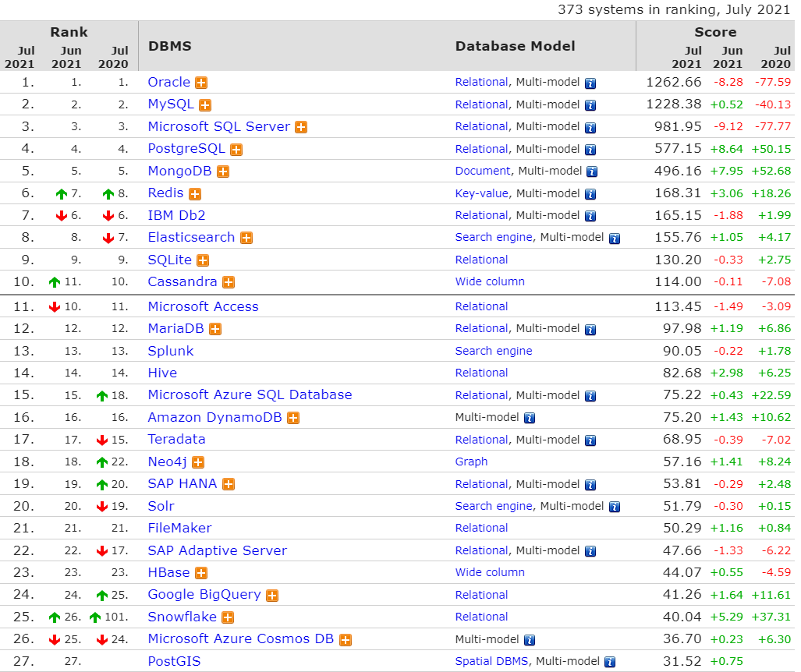
Task: Click the orange plus icon beside MariaDB
Action: point(215,329)
